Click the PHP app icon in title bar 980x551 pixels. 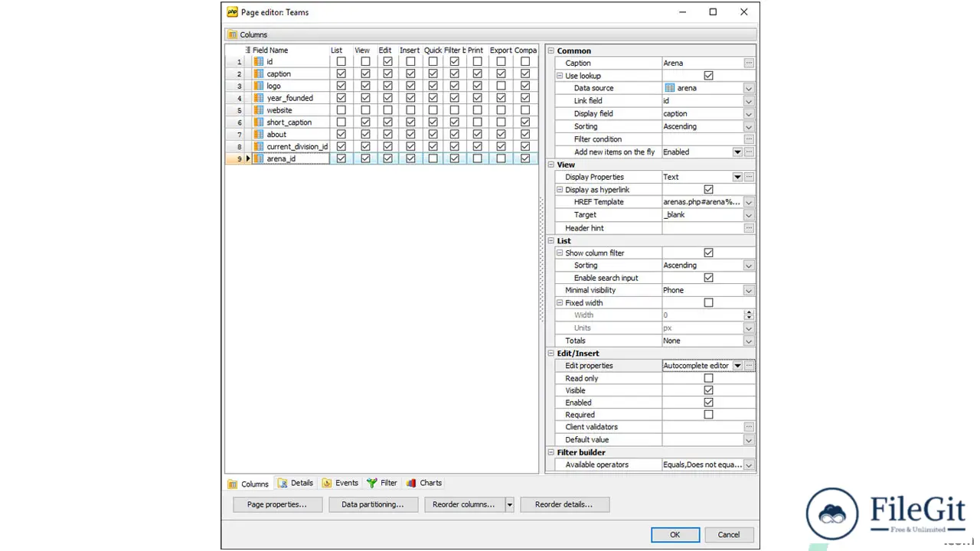233,11
